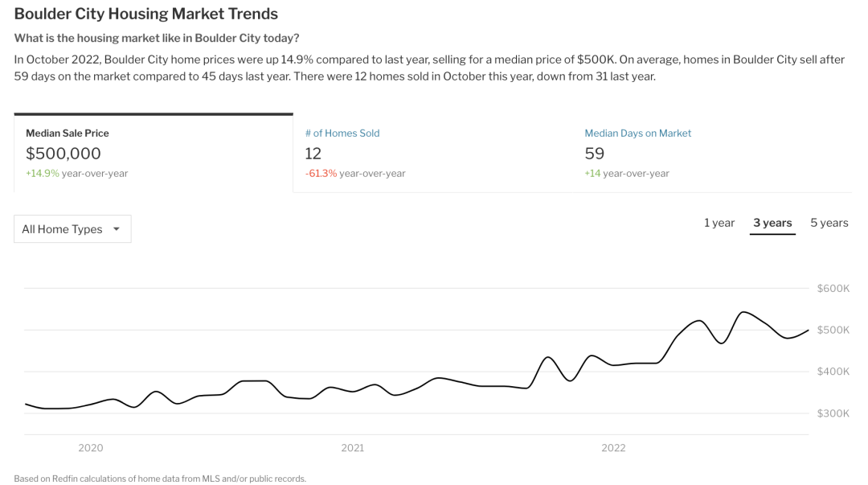Click the 59 median days value
This screenshot has width=868, height=485.
(x=595, y=154)
